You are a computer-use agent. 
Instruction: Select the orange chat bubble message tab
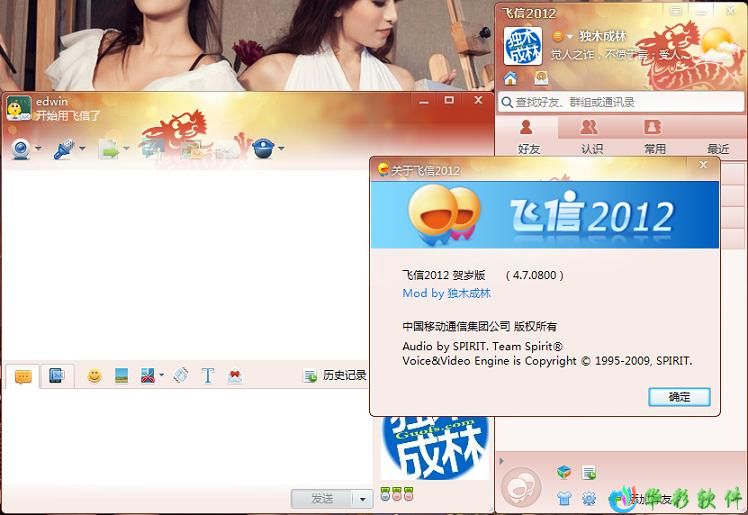[23, 377]
